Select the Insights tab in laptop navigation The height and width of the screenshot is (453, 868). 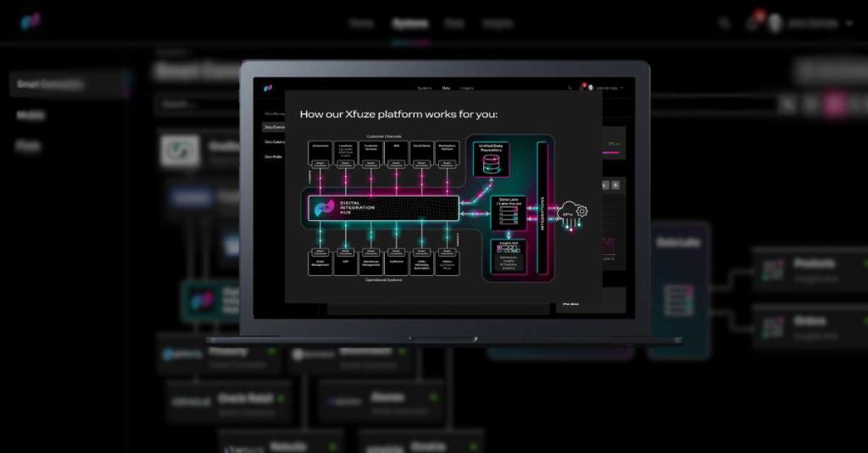point(467,87)
